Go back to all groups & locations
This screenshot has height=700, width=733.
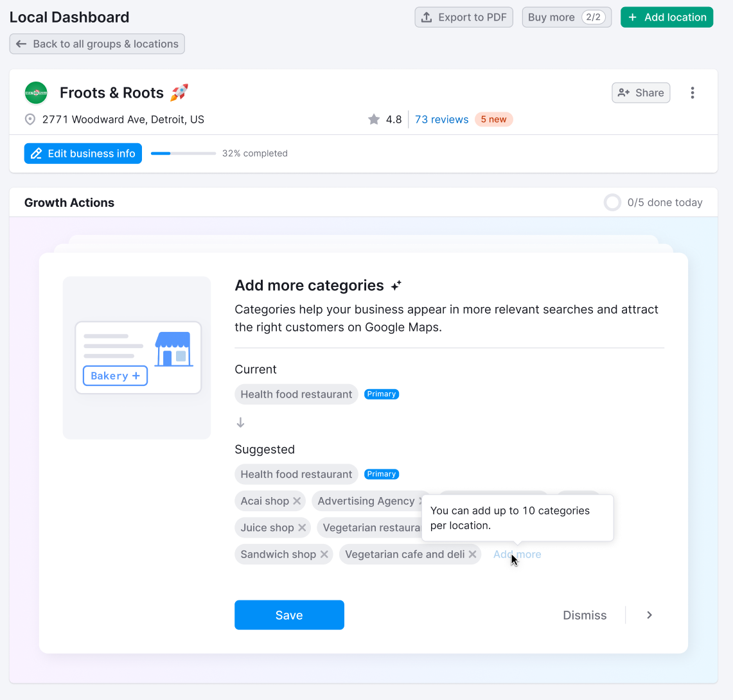tap(97, 44)
